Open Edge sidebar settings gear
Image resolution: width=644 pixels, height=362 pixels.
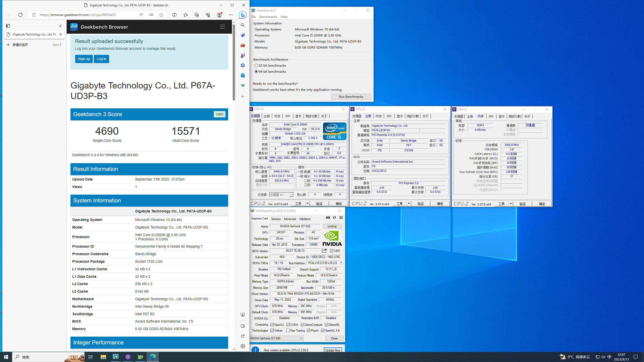click(x=243, y=346)
